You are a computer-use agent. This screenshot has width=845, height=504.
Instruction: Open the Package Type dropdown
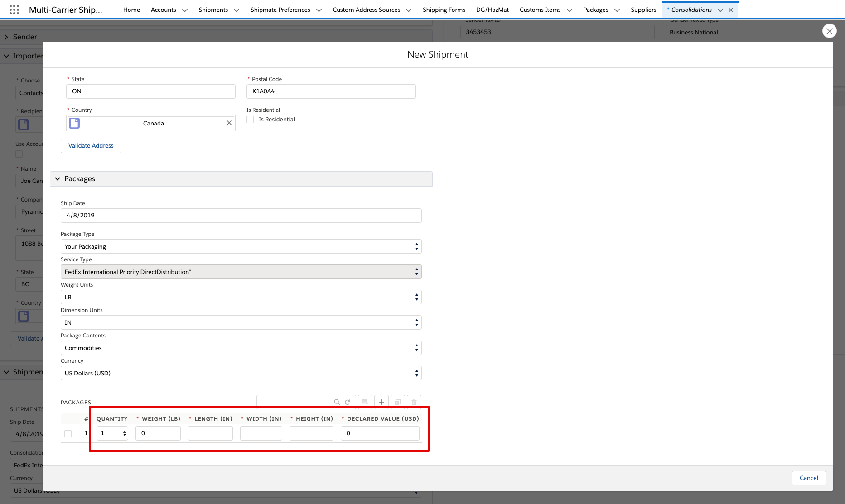(241, 246)
